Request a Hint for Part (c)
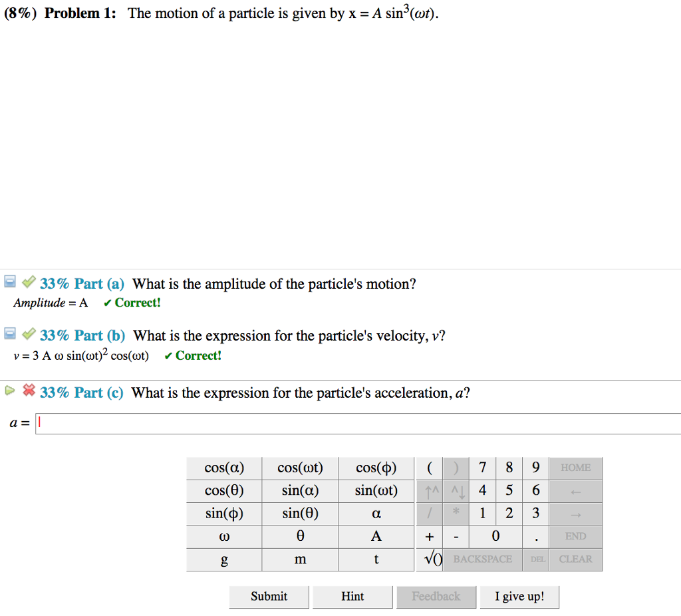681x616 pixels. click(x=352, y=596)
